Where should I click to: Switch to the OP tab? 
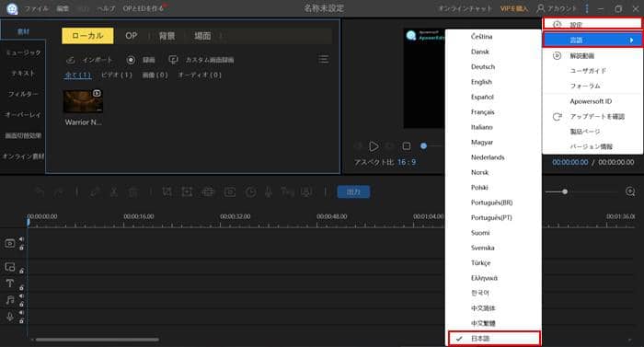pyautogui.click(x=131, y=36)
